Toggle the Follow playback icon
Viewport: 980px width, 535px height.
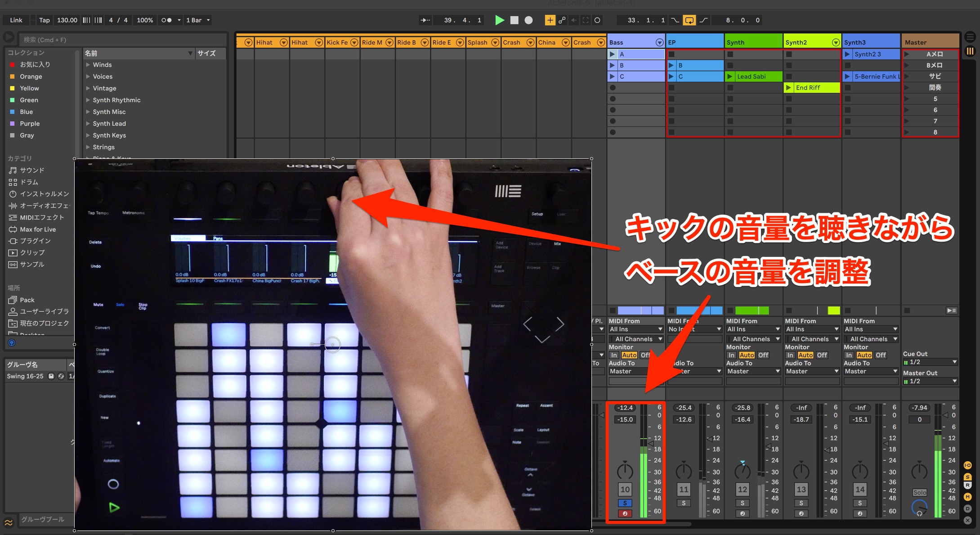tap(425, 20)
